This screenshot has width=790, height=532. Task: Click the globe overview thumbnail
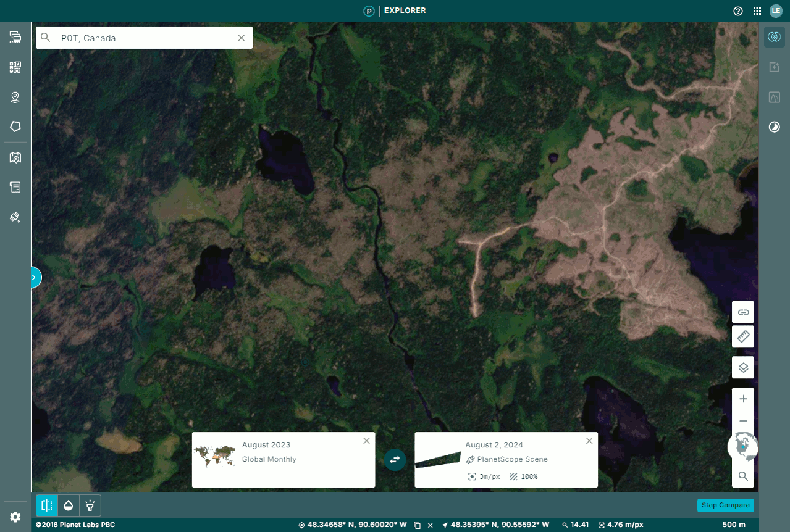point(744,447)
